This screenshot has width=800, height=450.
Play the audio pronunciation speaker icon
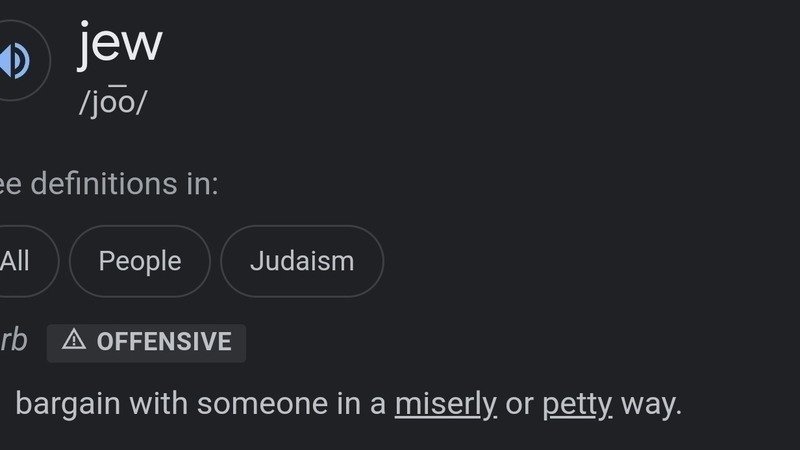pyautogui.click(x=14, y=60)
